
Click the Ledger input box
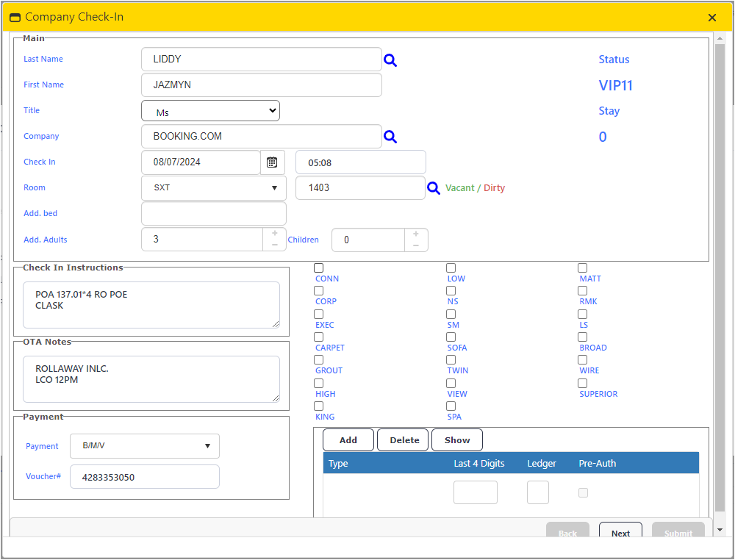coord(538,492)
